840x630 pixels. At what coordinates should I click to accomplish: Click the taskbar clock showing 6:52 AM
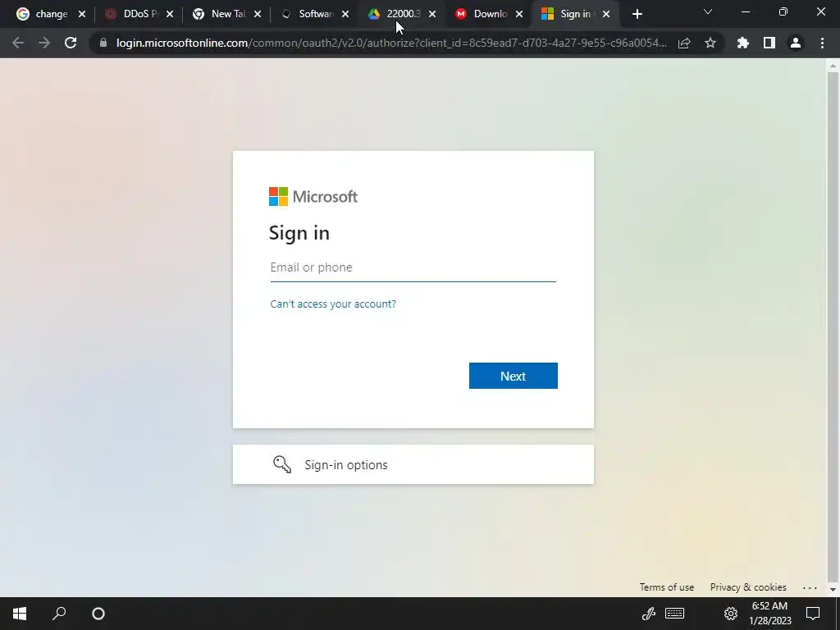(769, 614)
